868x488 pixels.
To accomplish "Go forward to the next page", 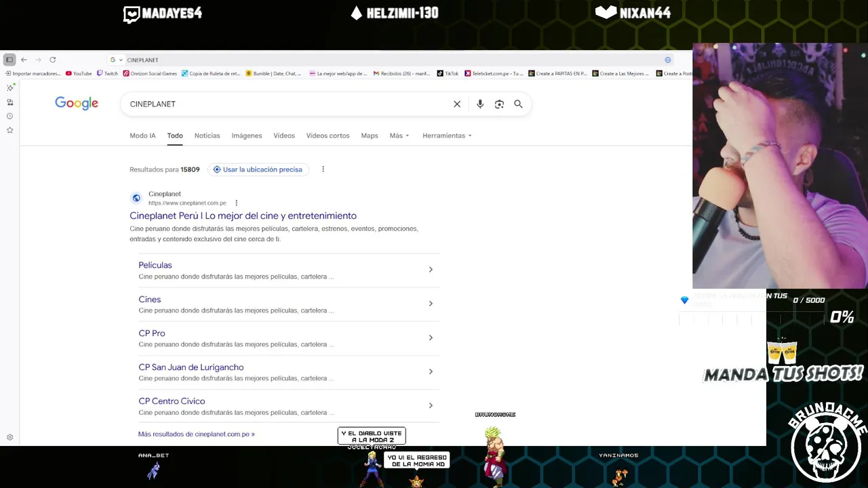I will click(38, 60).
